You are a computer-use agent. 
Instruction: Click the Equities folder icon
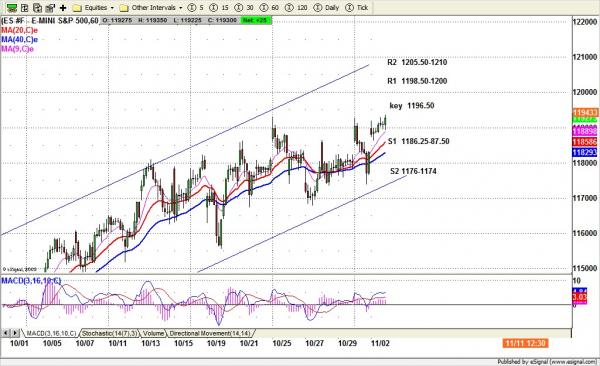77,8
